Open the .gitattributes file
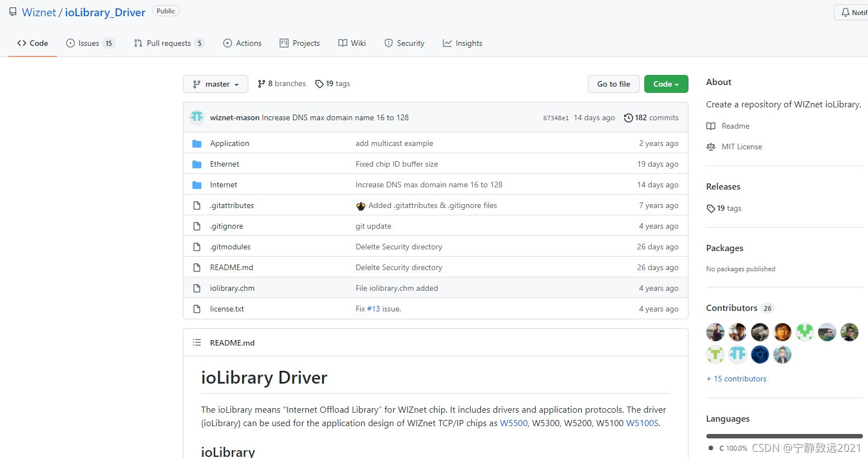868x458 pixels. pos(232,205)
